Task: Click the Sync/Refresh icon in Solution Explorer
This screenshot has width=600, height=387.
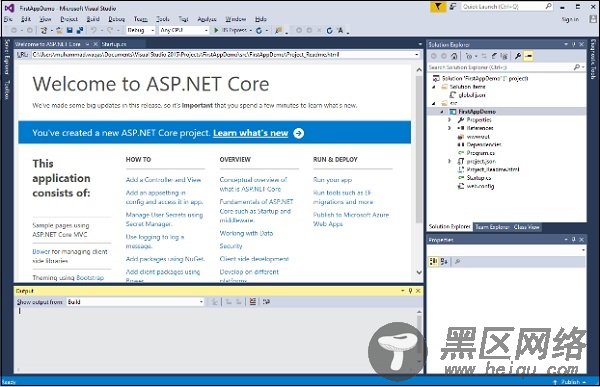Action: point(484,56)
